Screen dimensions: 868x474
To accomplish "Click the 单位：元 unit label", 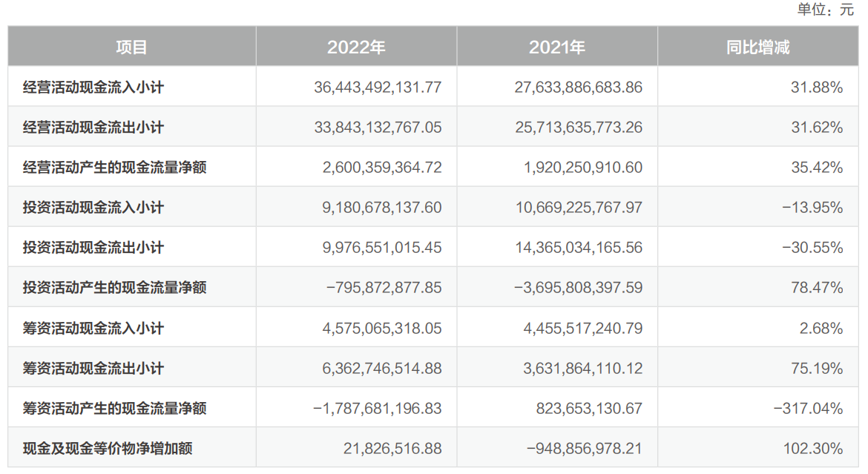I will pyautogui.click(x=826, y=10).
